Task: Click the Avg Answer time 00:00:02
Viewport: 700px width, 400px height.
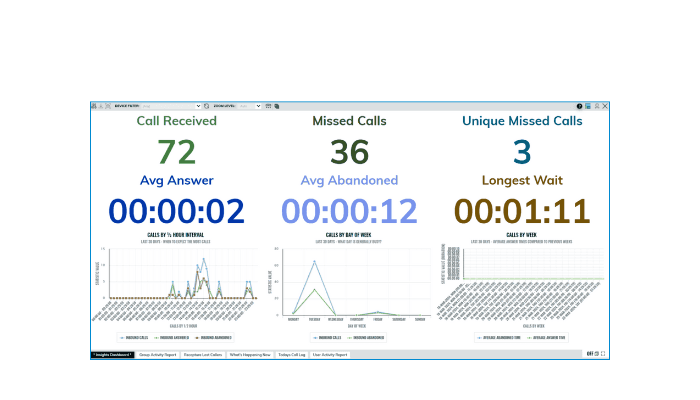Action: click(177, 211)
